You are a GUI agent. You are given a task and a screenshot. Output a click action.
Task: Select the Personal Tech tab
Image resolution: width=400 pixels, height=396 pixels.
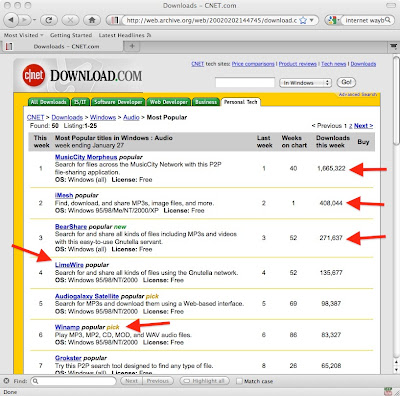pos(241,102)
